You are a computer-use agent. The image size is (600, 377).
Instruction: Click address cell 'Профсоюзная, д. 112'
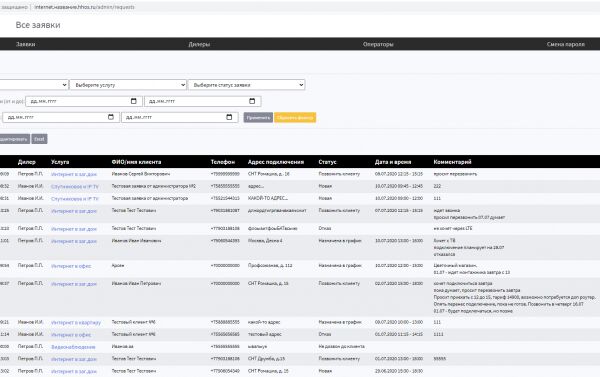coord(270,265)
